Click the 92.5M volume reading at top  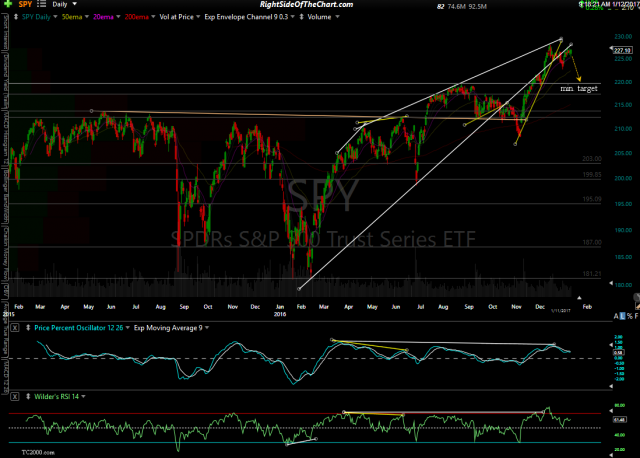pos(477,7)
